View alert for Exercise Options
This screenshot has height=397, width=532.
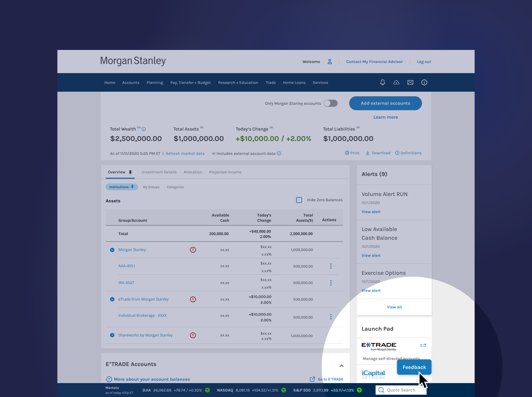371,291
